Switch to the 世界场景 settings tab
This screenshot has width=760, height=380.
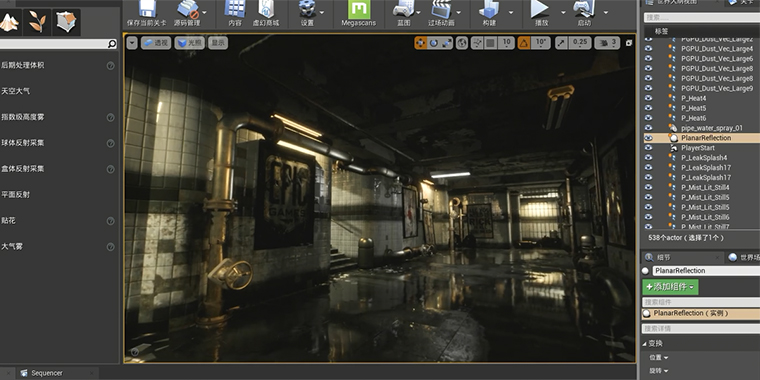(x=744, y=257)
